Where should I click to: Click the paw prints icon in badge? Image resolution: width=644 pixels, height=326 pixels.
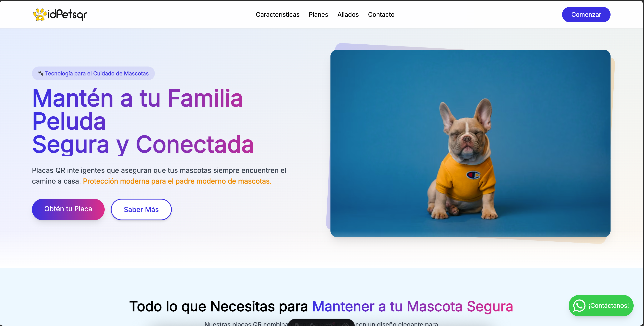41,73
